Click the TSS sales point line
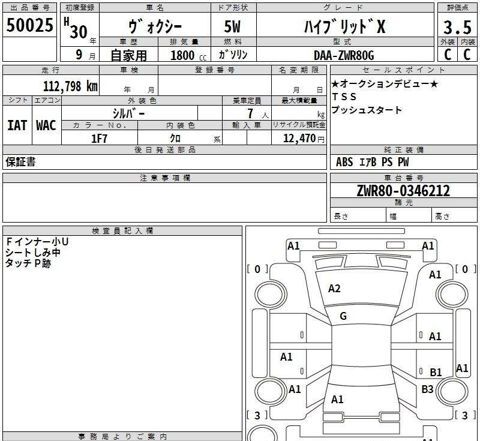The image size is (480, 441). point(344,97)
